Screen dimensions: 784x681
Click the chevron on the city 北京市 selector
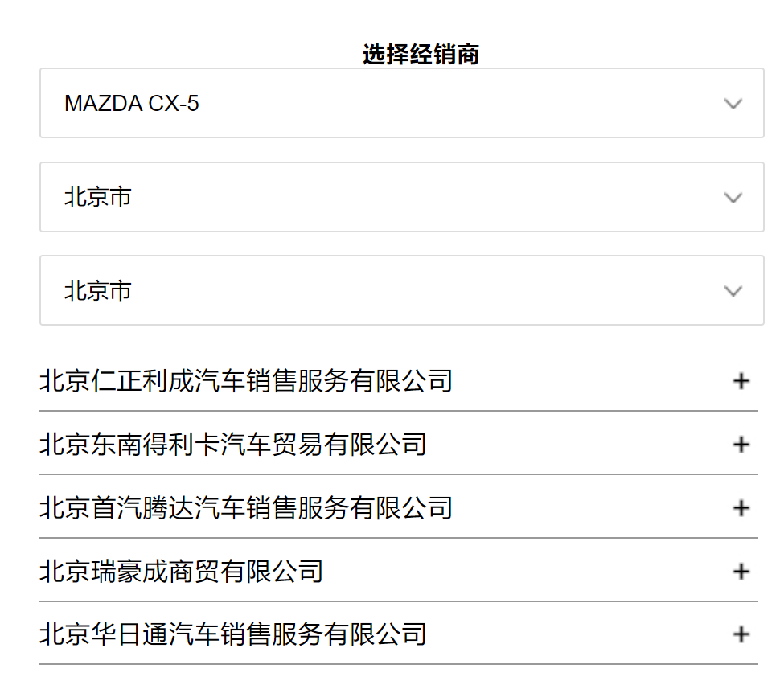(x=733, y=290)
